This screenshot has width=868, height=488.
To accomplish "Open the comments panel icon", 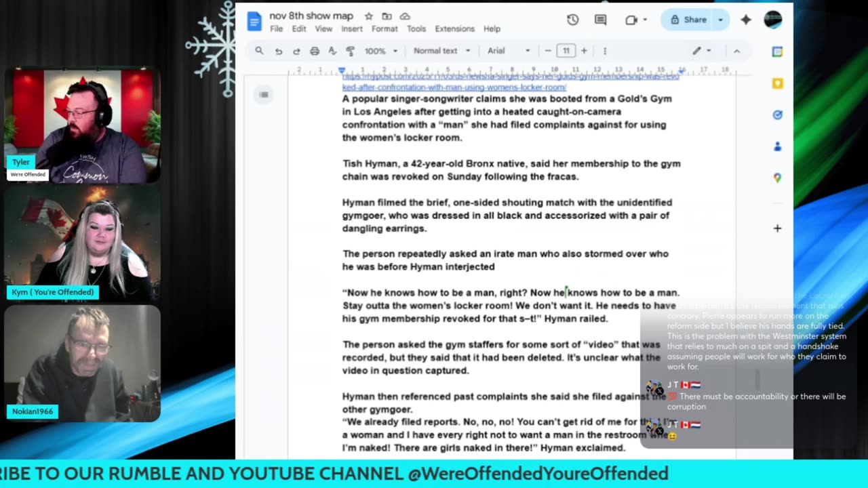I will [600, 20].
